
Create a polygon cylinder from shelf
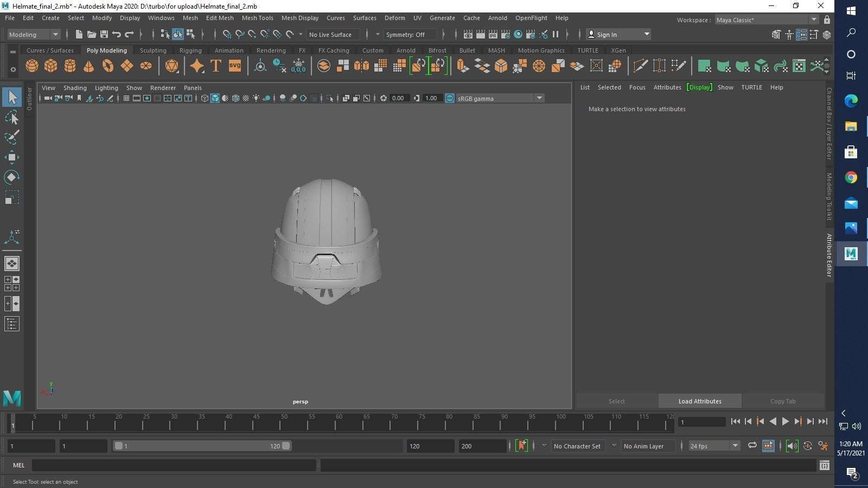click(70, 66)
